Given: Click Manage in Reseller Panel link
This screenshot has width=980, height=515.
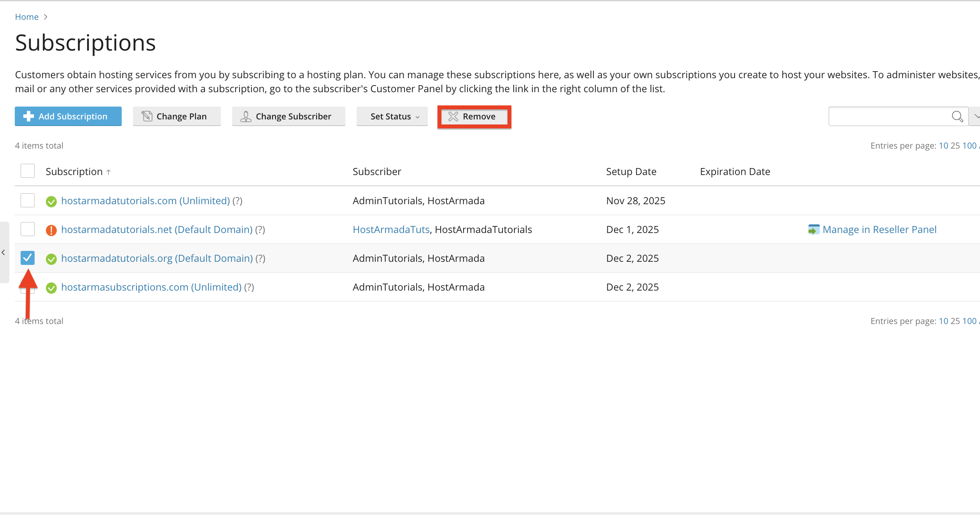Looking at the screenshot, I should [879, 229].
